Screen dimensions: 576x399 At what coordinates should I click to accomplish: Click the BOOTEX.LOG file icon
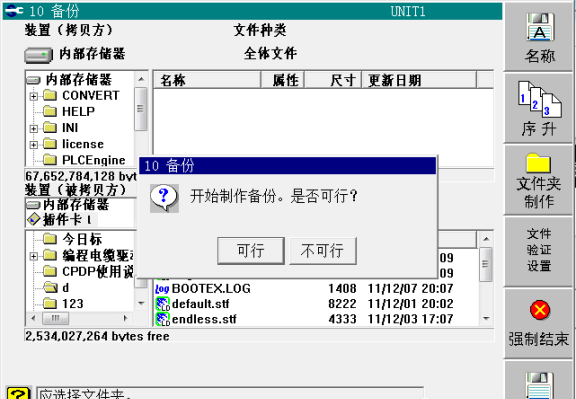pyautogui.click(x=162, y=289)
